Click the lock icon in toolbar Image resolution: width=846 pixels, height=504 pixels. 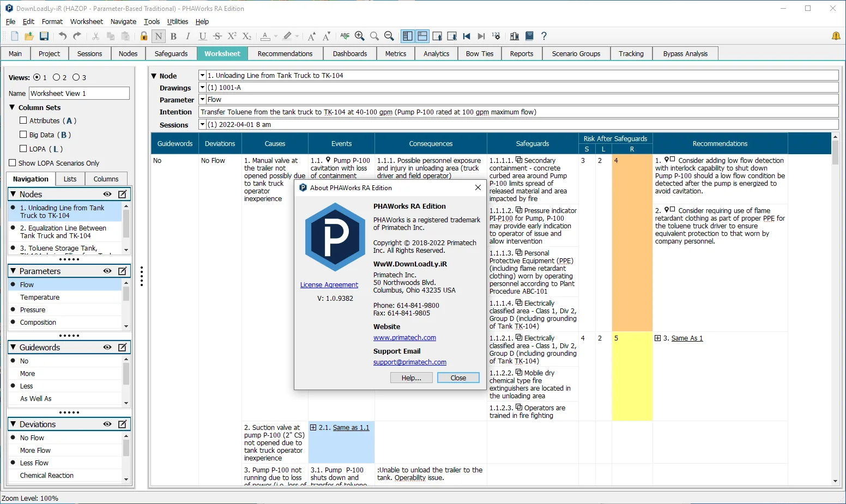[x=143, y=37]
